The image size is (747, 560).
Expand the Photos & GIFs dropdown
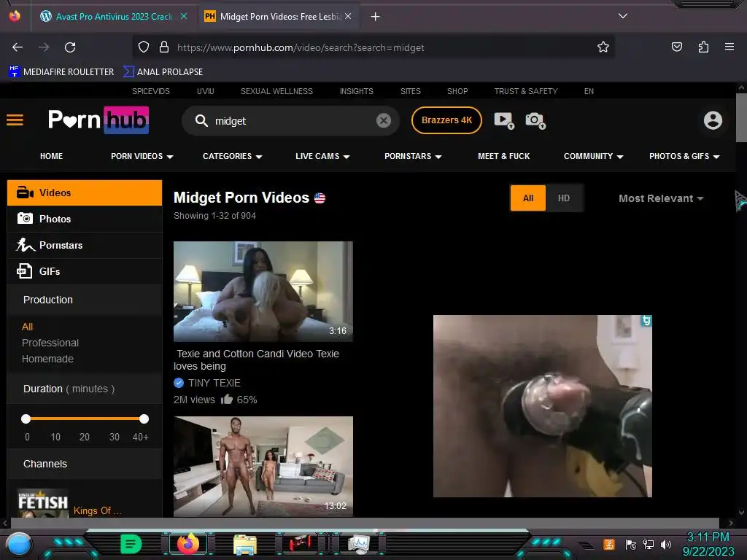684,156
